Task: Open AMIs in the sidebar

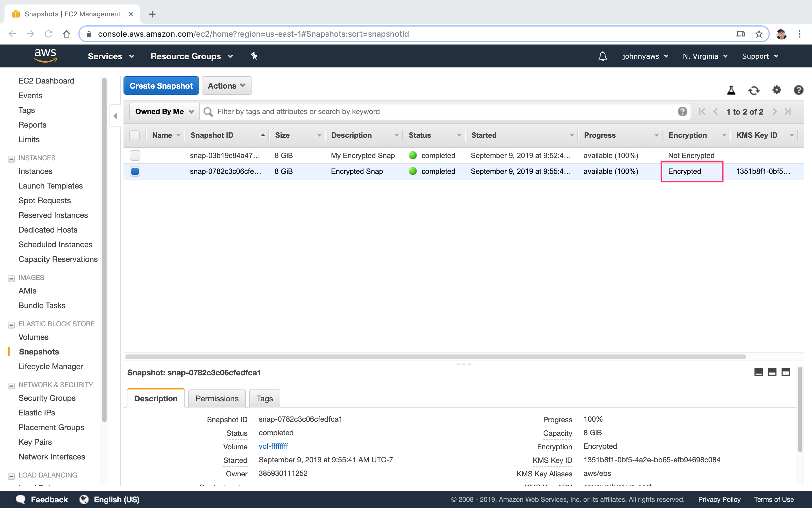Action: point(28,291)
